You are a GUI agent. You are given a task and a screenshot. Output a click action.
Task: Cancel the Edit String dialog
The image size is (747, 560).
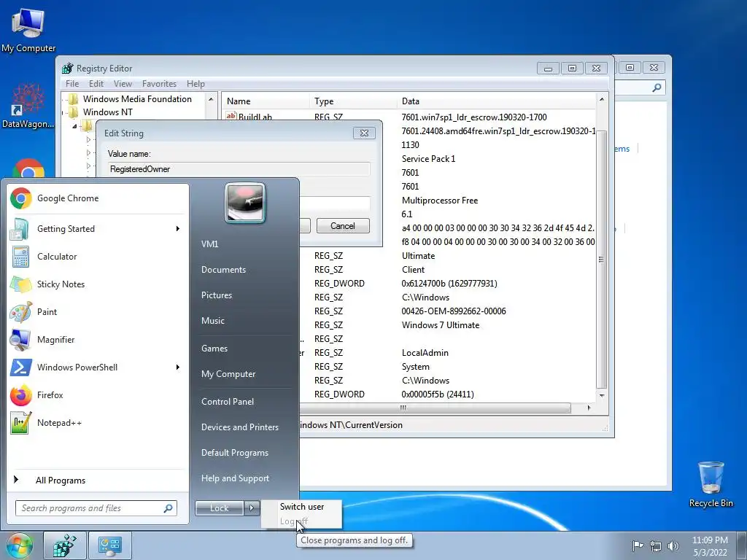343,226
